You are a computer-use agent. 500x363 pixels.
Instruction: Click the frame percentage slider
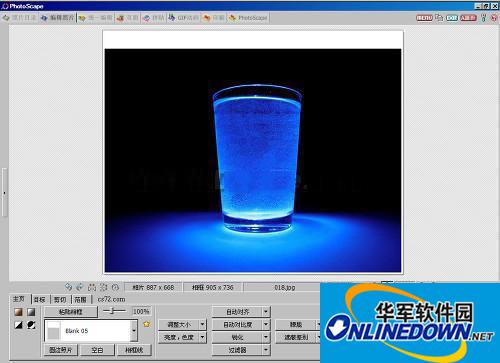114,311
